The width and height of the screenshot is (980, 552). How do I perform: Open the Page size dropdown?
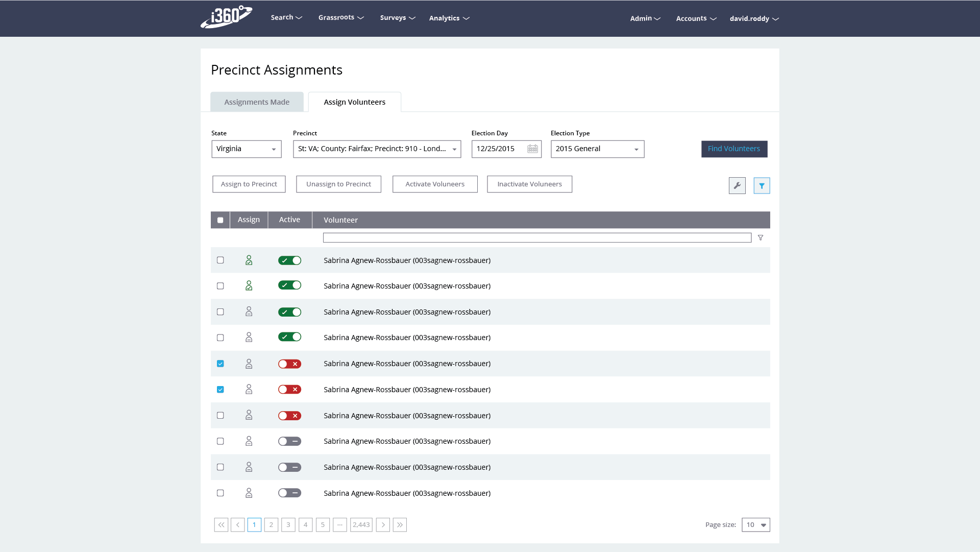pos(756,525)
